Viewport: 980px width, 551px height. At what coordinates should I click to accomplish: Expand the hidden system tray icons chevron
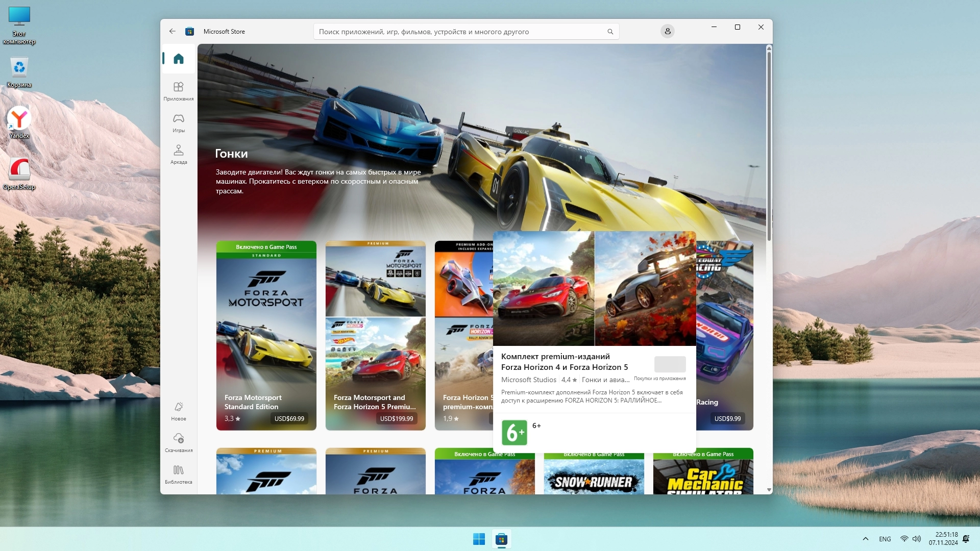[x=865, y=539]
